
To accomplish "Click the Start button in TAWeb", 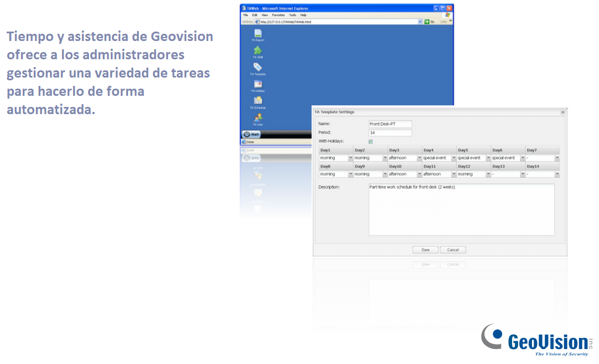I will click(x=252, y=134).
